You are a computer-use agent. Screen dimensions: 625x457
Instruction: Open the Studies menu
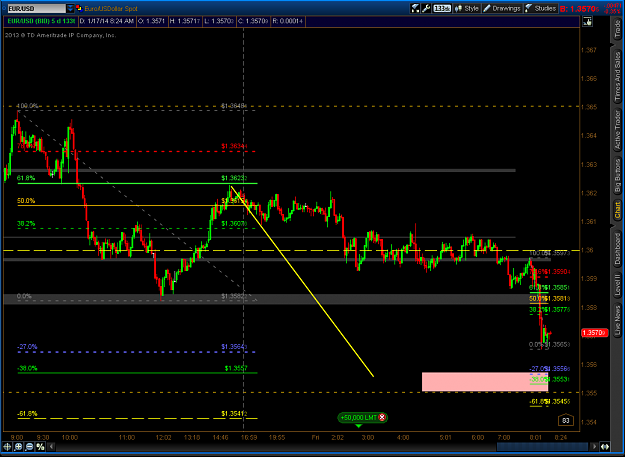click(x=540, y=8)
